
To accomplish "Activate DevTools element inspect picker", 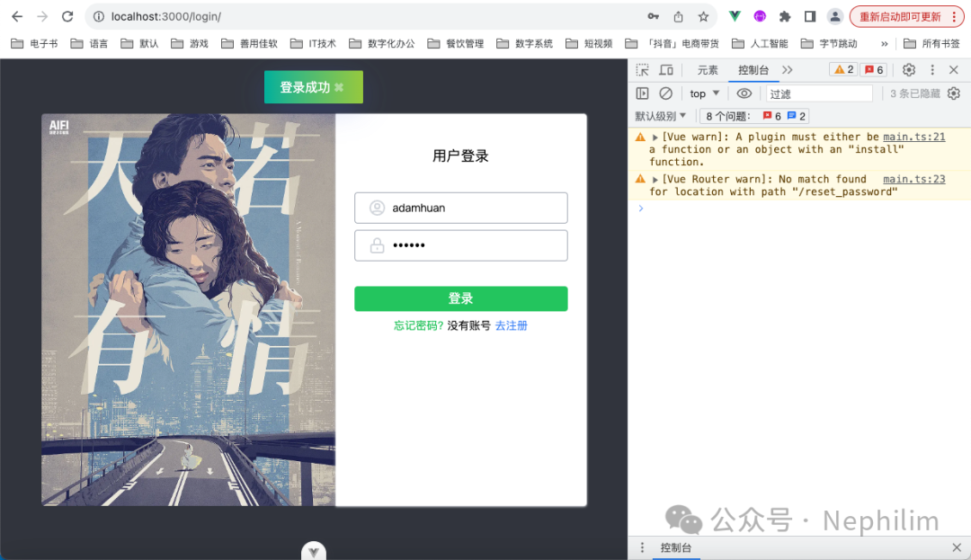I will (642, 70).
